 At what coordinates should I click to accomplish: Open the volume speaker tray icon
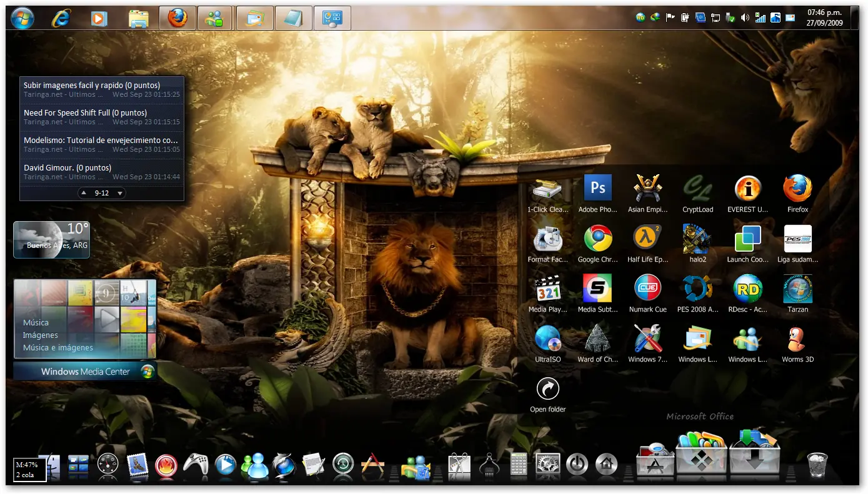[745, 18]
